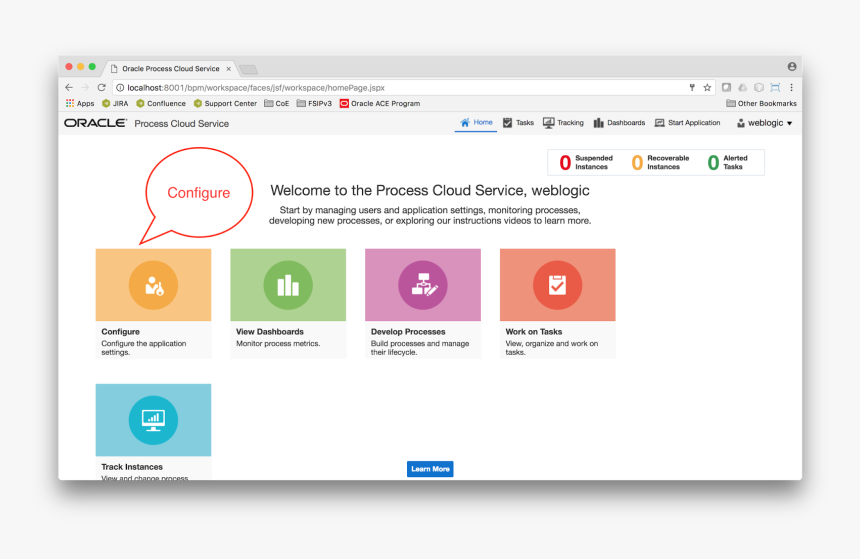The height and width of the screenshot is (559, 860).
Task: Open the CoE bookmarks folder
Action: pos(276,103)
